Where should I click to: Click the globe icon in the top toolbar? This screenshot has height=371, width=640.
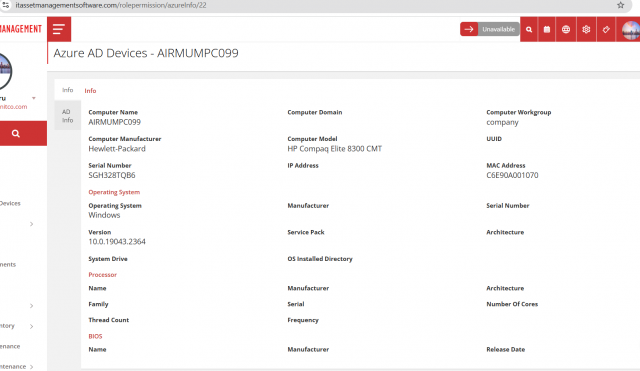pyautogui.click(x=566, y=29)
